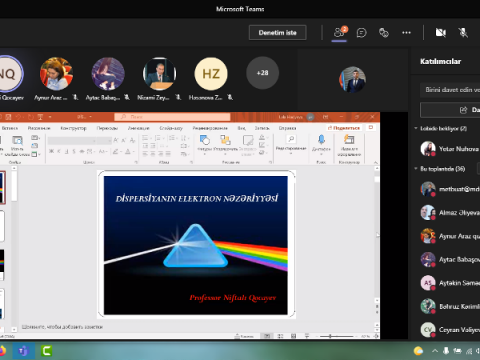480x360 pixels.
Task: Toggle text shadow S formatting
Action: (74, 152)
